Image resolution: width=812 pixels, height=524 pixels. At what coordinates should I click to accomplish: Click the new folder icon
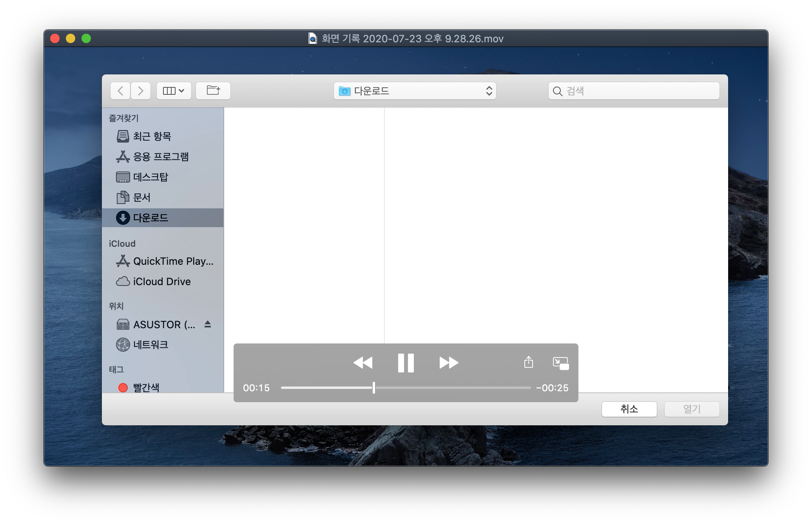tap(213, 91)
